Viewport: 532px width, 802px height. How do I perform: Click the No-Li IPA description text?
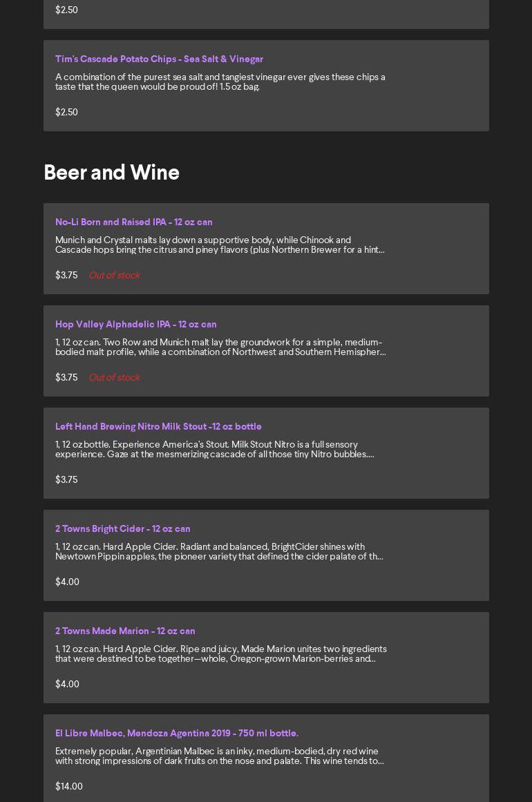(x=220, y=245)
